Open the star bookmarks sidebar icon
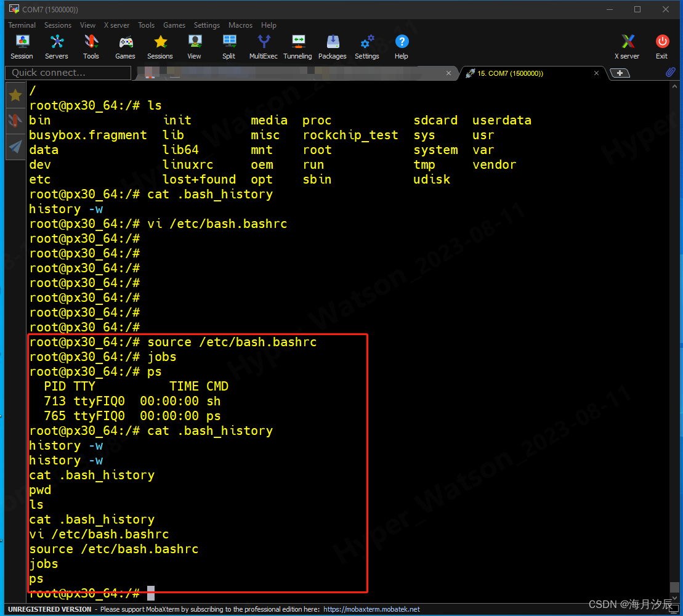This screenshot has height=616, width=683. [15, 94]
